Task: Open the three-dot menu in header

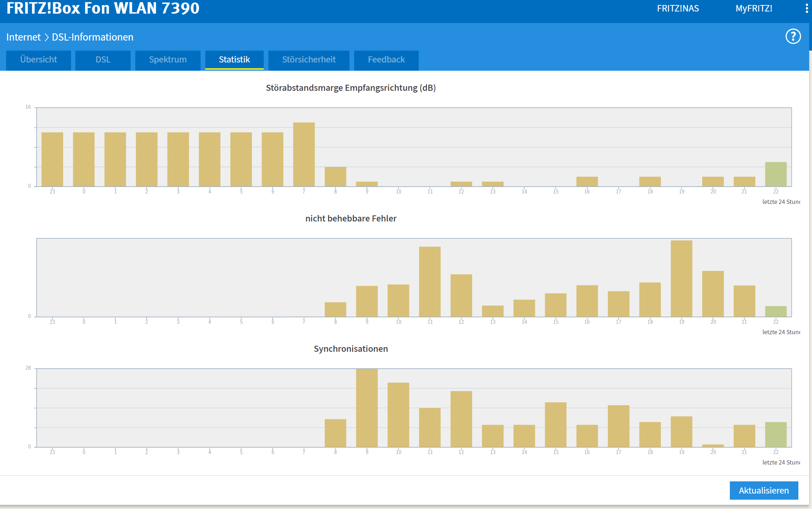Action: coord(807,9)
